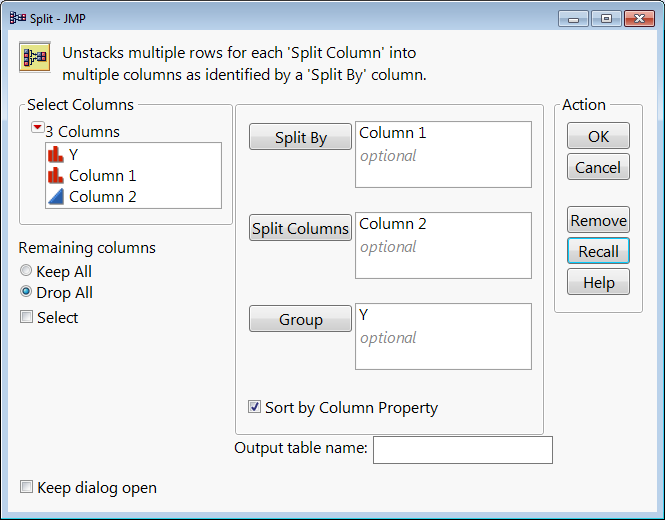Enable the Select checkbox
Viewport: 665px width, 520px height.
(26, 317)
